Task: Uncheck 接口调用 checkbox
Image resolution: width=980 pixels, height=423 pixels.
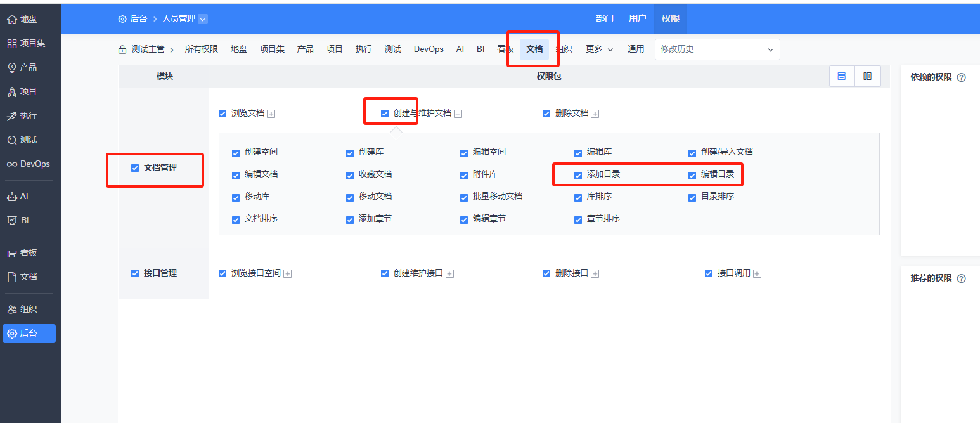Action: pos(709,273)
